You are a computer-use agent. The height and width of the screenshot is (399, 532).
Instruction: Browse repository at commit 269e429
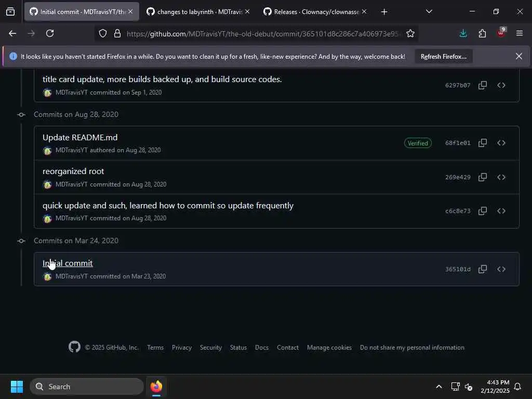pos(501,177)
